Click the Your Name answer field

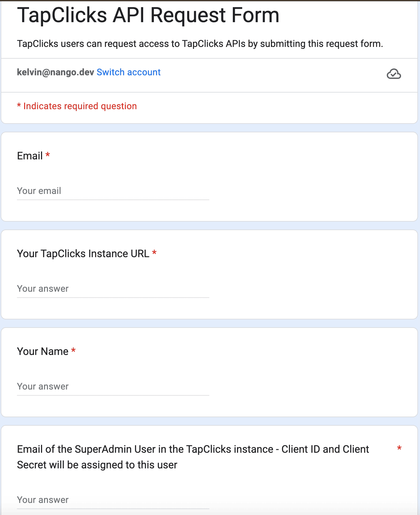click(x=113, y=387)
